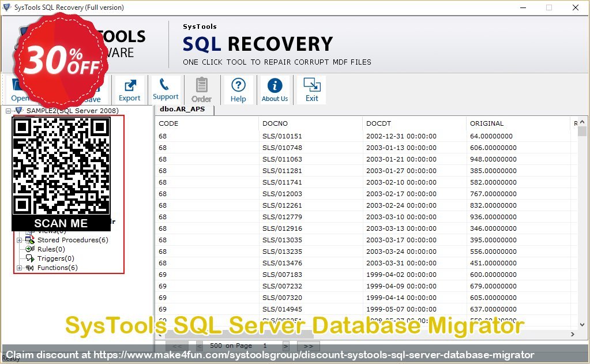Click the CODE column header
Viewport: 590px width, 364px height.
(206, 123)
